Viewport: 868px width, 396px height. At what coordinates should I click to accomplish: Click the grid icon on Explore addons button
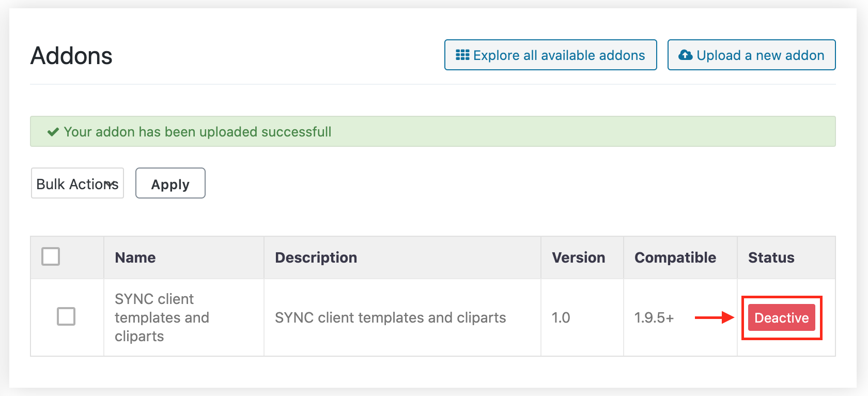coord(462,55)
